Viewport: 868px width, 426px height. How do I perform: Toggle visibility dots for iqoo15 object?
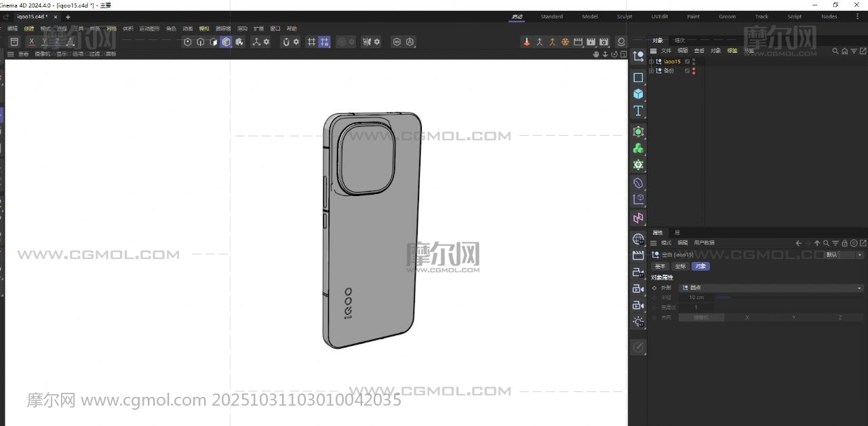[x=694, y=62]
